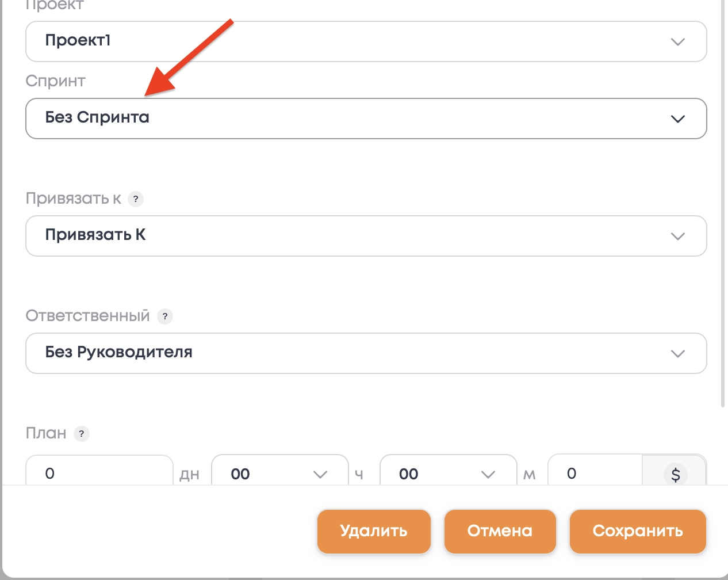Click the vertical scrollbar of the form
This screenshot has height=580, width=728.
coord(723,201)
